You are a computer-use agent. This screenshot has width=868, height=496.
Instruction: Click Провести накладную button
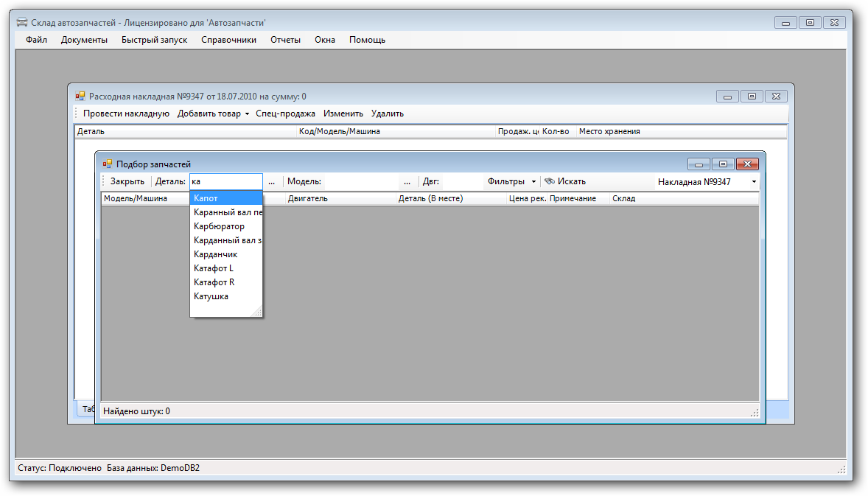click(x=126, y=113)
